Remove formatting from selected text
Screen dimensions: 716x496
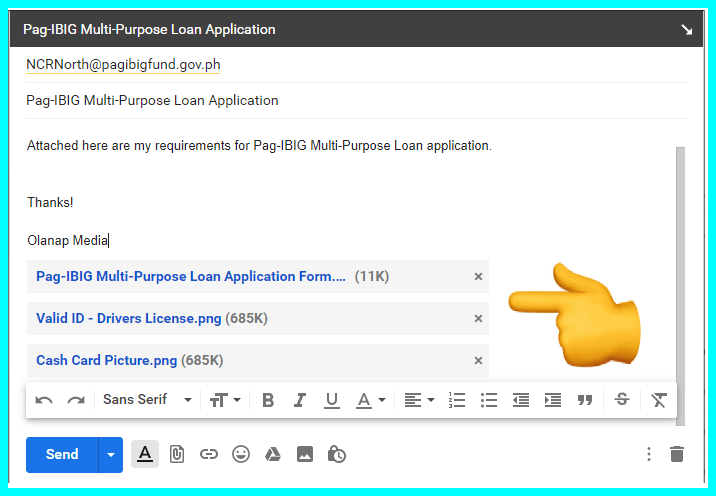pyautogui.click(x=658, y=400)
